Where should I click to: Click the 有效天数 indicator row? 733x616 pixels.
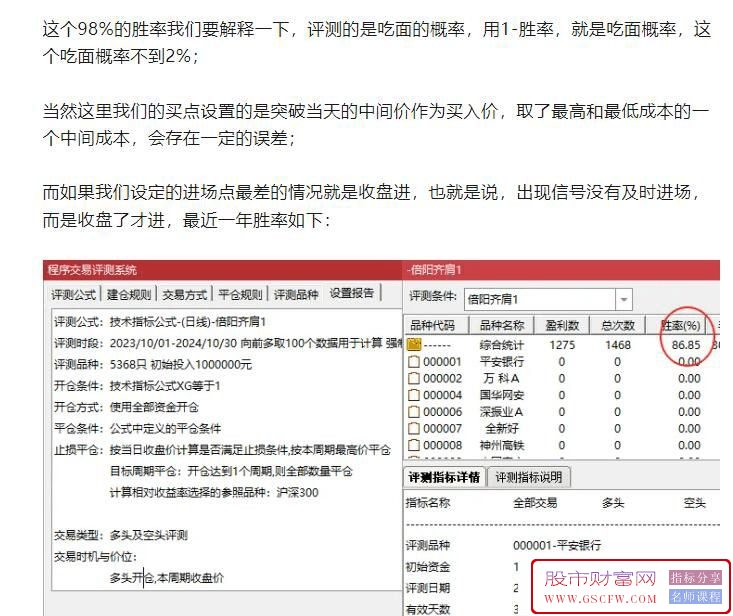[x=428, y=609]
